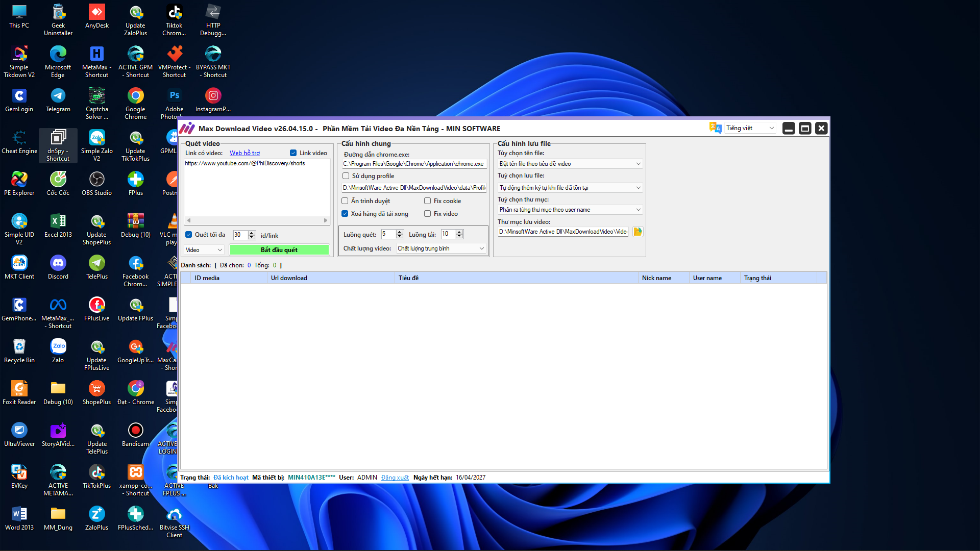
Task: Open Cốc Cốc browser icon
Action: [58, 184]
